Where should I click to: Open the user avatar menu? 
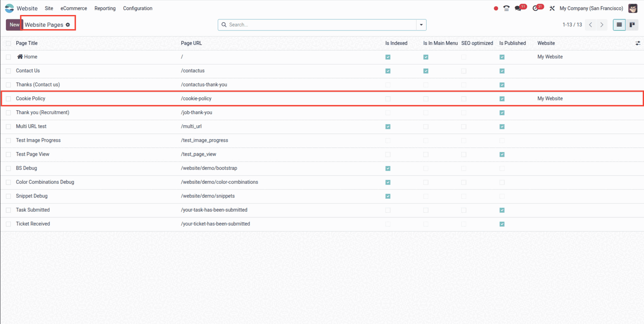pyautogui.click(x=633, y=8)
